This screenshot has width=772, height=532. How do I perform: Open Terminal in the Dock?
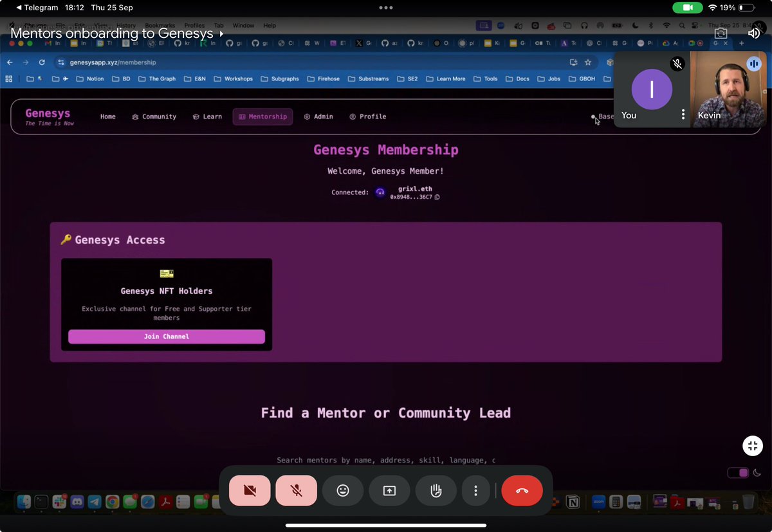coord(41,501)
